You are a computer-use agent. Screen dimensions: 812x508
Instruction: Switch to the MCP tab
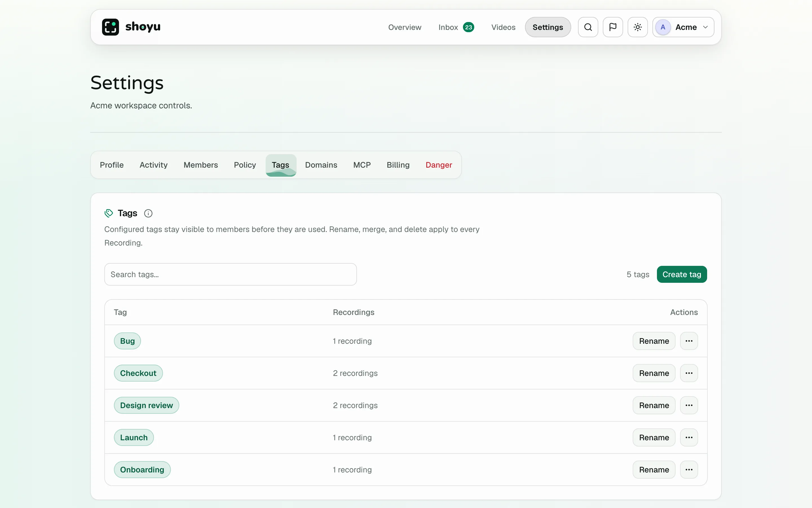(362, 165)
